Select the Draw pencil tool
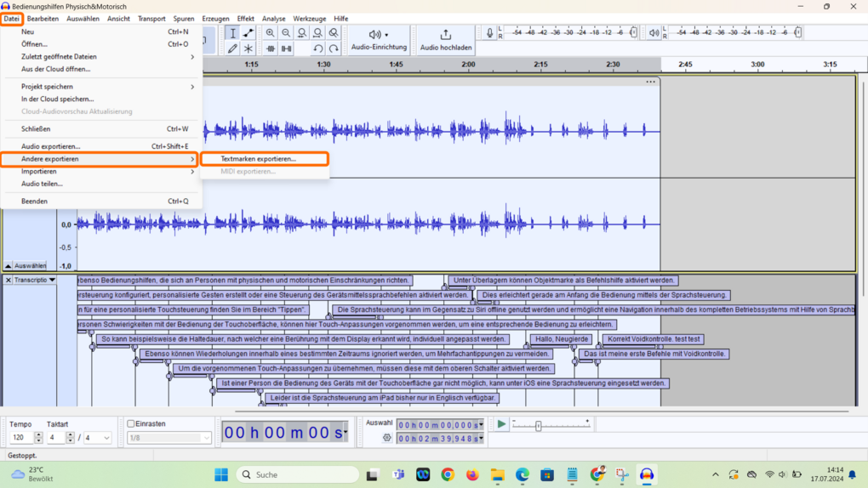 tap(232, 48)
